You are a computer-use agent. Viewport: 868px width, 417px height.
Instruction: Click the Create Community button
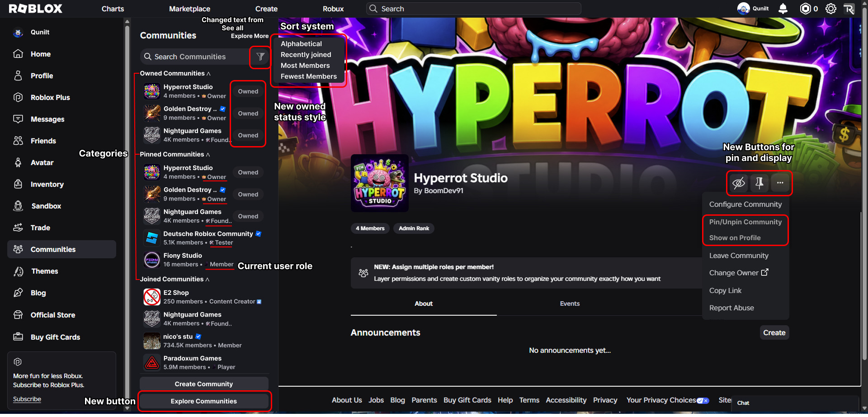204,384
